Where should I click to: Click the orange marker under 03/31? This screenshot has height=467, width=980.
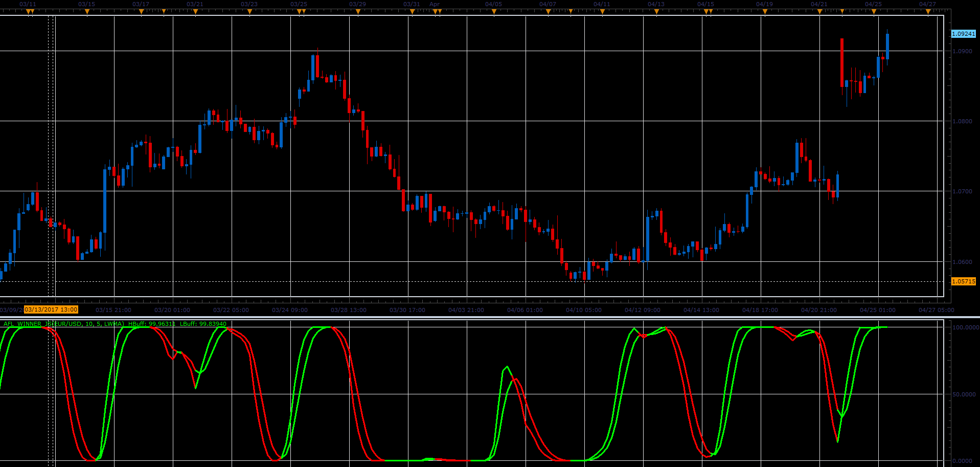(412, 11)
